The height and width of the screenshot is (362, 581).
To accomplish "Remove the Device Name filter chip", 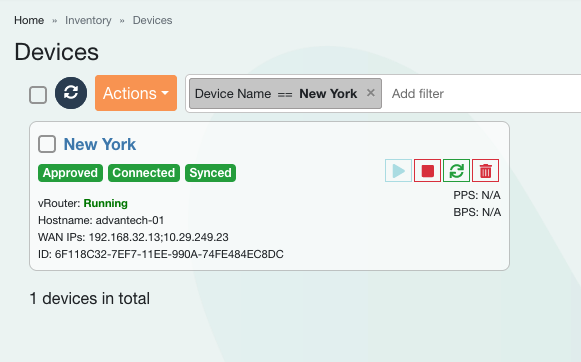I will [x=371, y=93].
